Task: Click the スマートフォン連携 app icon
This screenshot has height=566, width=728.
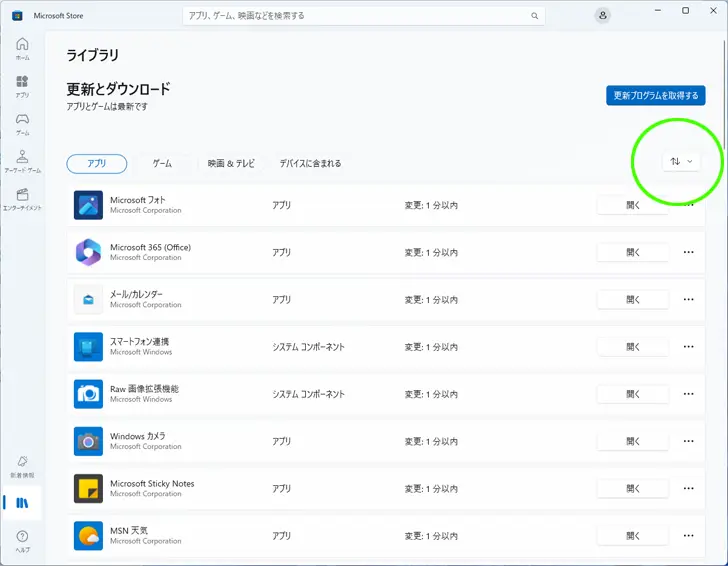Action: 88,346
